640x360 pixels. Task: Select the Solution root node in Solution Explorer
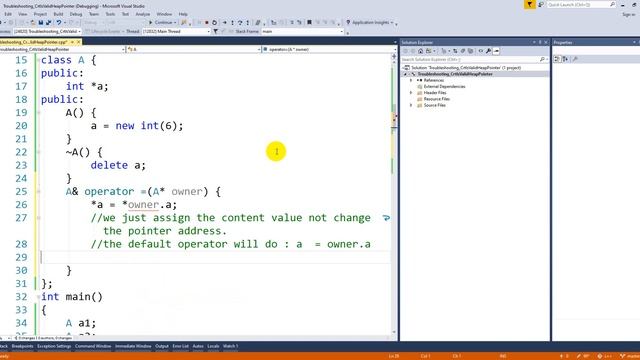tap(466, 68)
